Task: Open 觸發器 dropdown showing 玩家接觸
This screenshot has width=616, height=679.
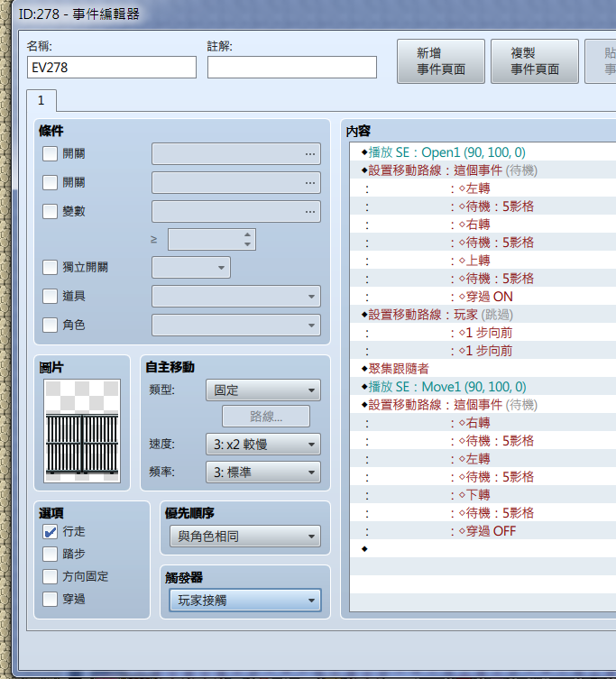Action: (x=245, y=601)
